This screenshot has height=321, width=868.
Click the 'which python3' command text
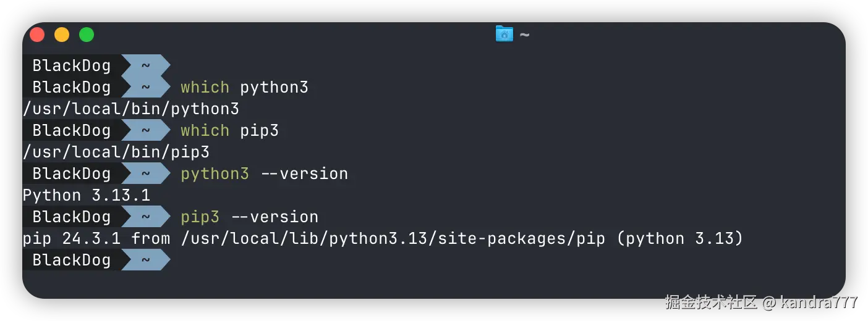[244, 87]
